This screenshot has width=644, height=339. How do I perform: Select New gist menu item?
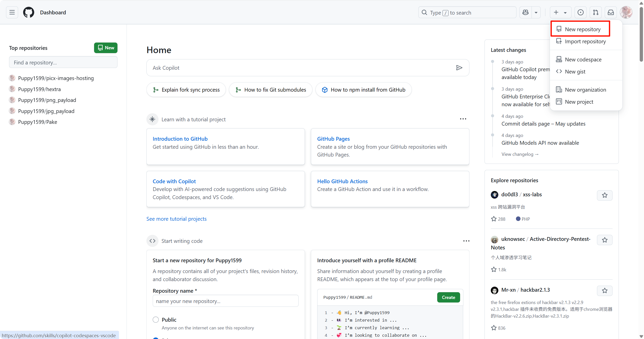(x=586, y=71)
